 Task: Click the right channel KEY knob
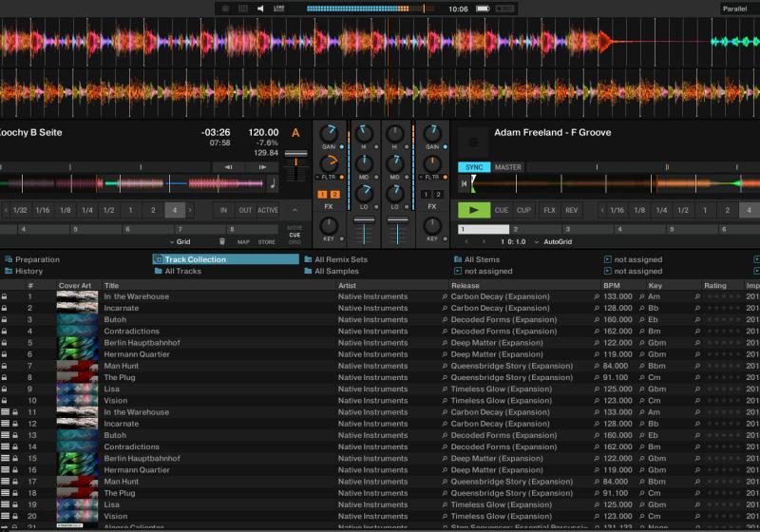point(432,225)
